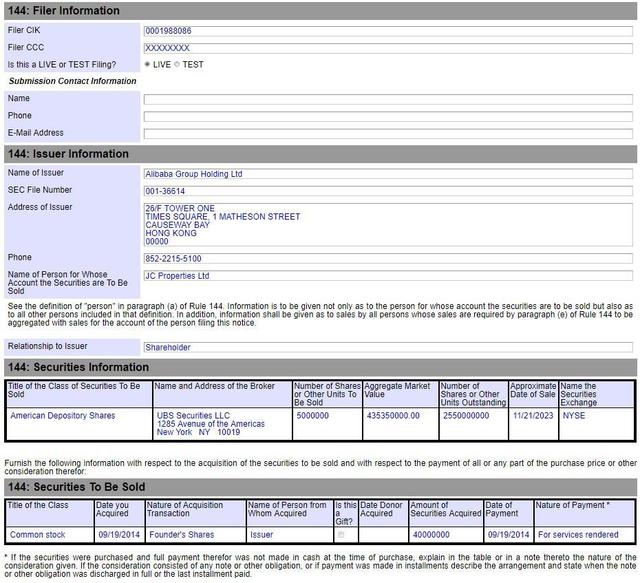
Task: Select the aggregate market value 435350000.00
Action: coord(393,416)
